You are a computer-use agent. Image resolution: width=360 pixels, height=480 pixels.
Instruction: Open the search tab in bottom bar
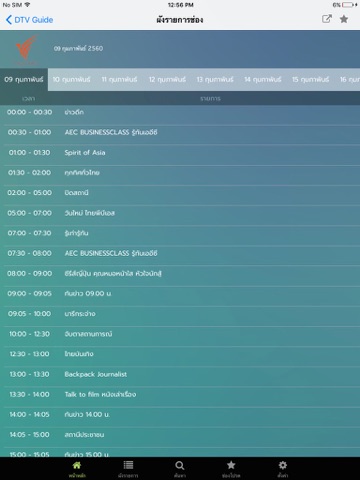(180, 469)
